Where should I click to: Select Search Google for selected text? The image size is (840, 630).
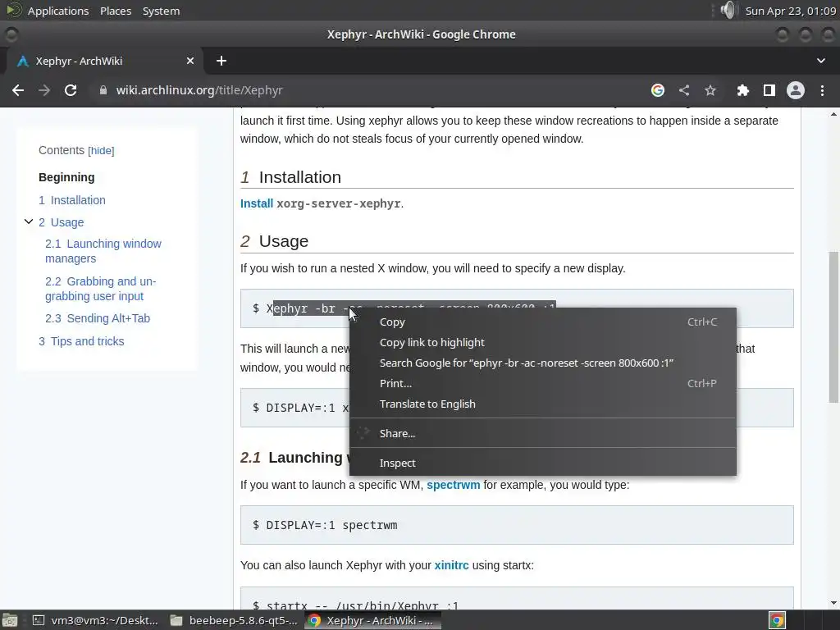click(543, 363)
